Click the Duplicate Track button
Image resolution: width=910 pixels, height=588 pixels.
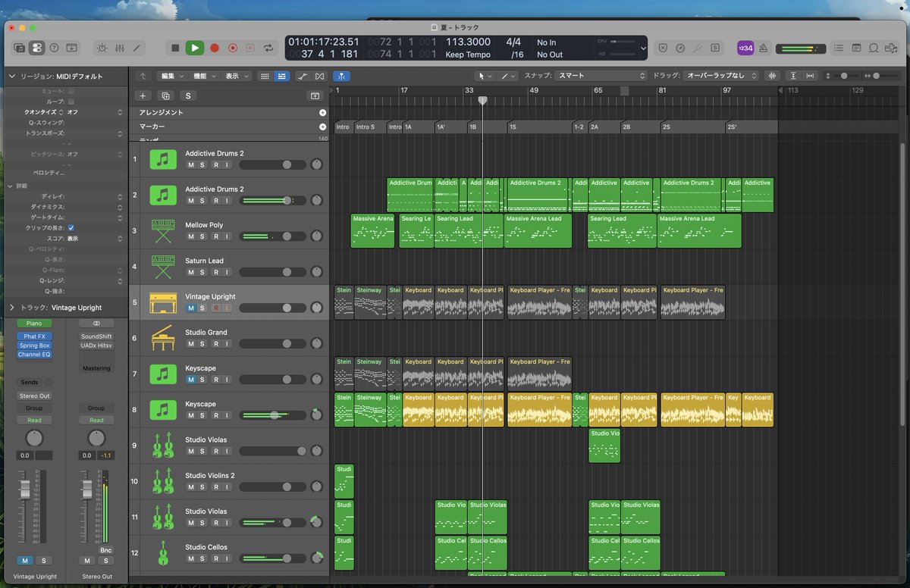pyautogui.click(x=165, y=95)
